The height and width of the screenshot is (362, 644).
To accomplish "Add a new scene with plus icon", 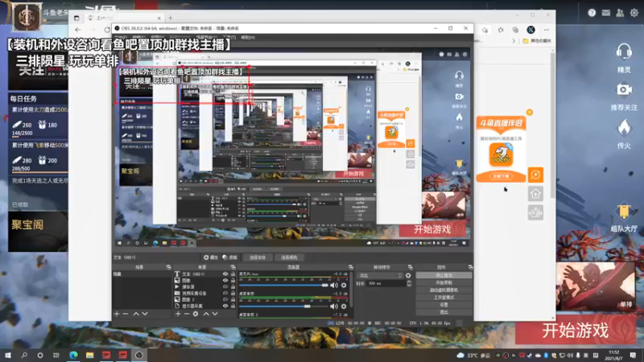I will click(117, 314).
